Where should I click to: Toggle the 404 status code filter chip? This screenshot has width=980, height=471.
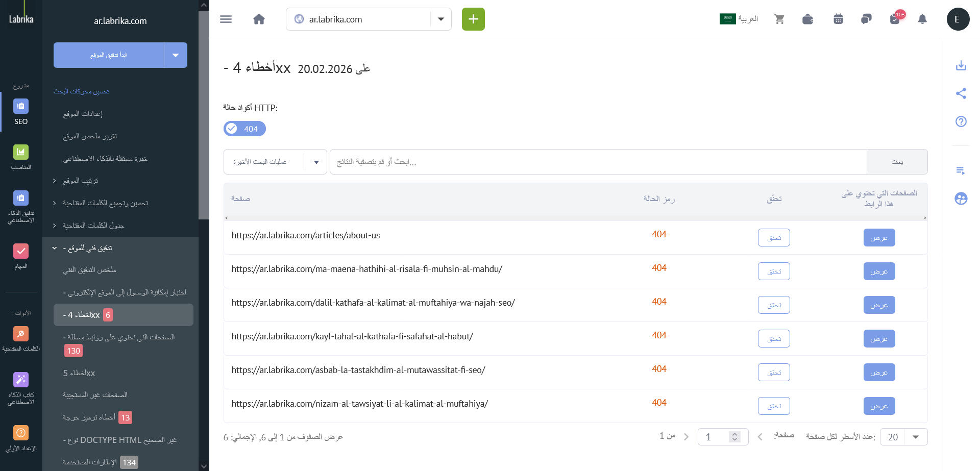(244, 129)
